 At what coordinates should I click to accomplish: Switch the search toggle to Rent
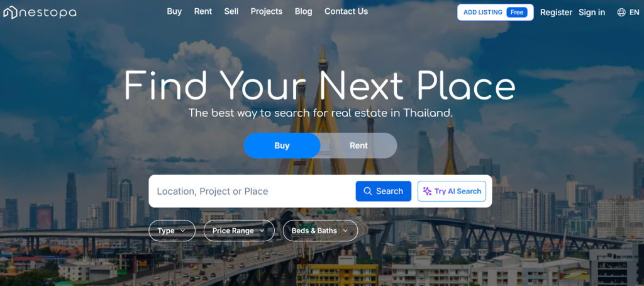click(x=358, y=146)
